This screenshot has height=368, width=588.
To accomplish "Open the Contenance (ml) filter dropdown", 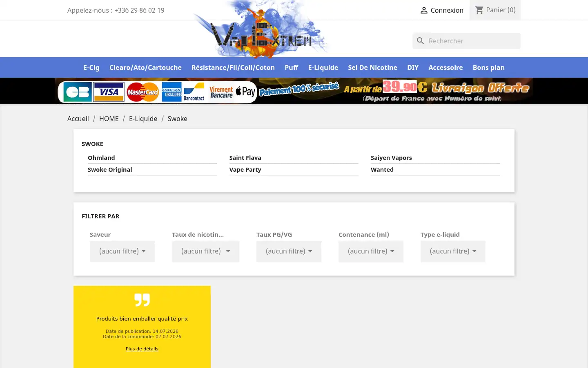I will 371,251.
